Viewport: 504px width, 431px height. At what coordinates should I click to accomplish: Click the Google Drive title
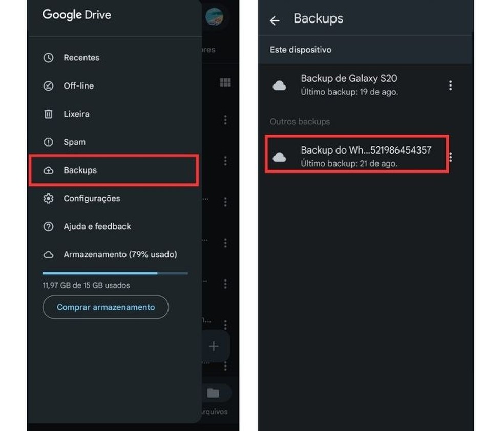pos(77,15)
